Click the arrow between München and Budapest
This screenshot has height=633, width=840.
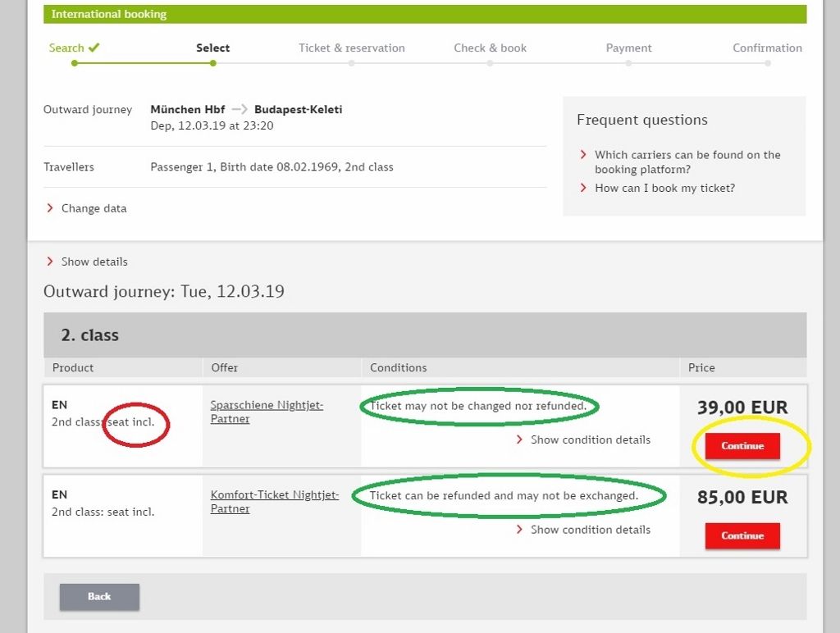coord(239,109)
